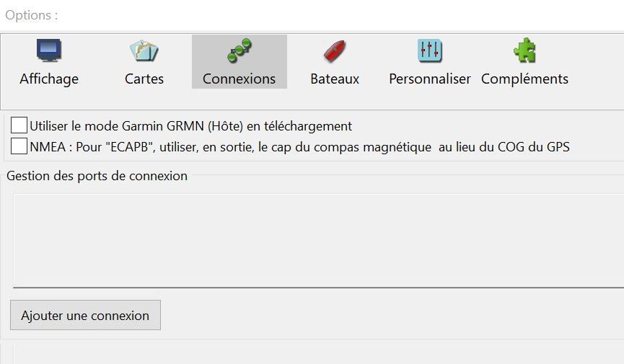Viewport: 624px width, 364px height.
Task: Click the Gestion des ports de connexion heading
Action: pos(97,176)
